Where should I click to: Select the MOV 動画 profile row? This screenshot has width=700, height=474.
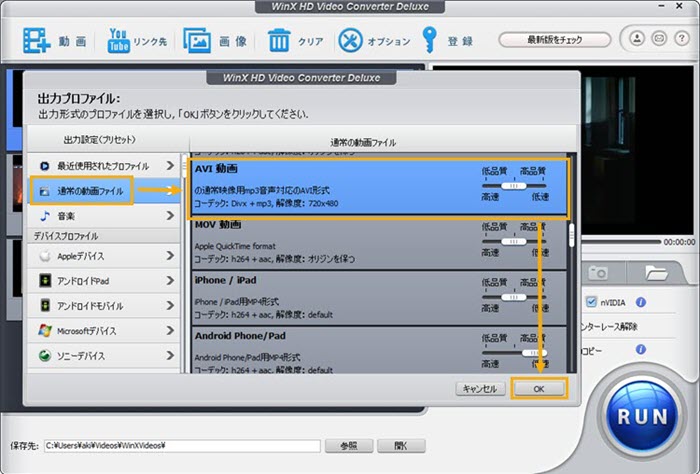[x=379, y=244]
